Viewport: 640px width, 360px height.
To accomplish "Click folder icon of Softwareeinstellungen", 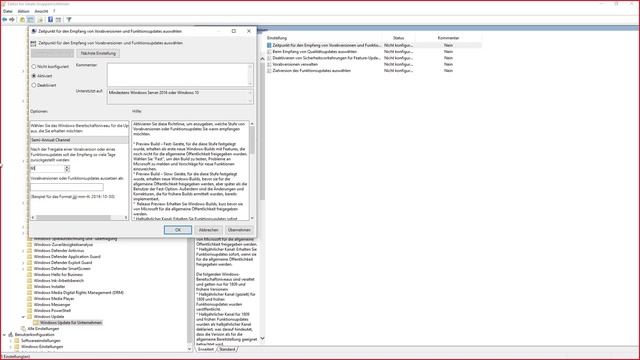I will pyautogui.click(x=17, y=340).
